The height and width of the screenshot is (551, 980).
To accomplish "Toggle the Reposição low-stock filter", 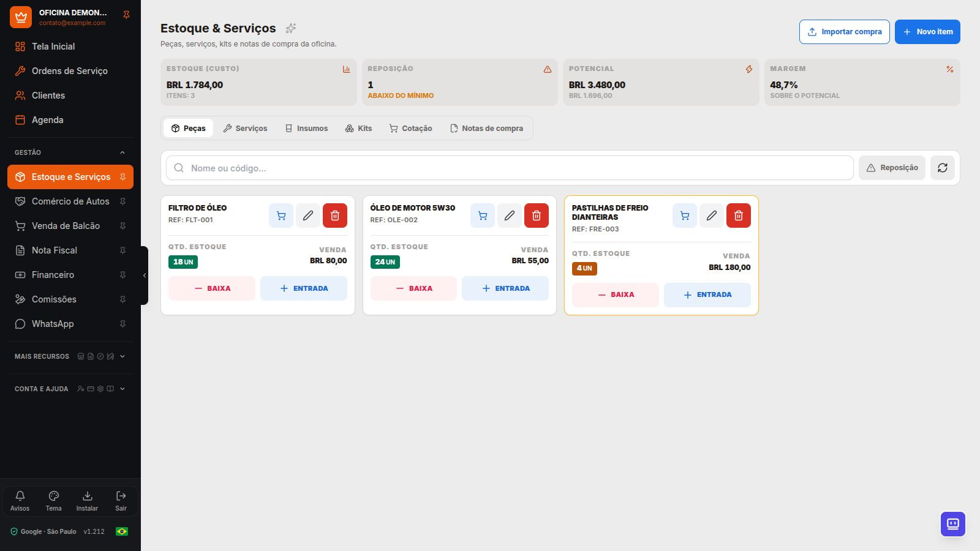I will (892, 168).
